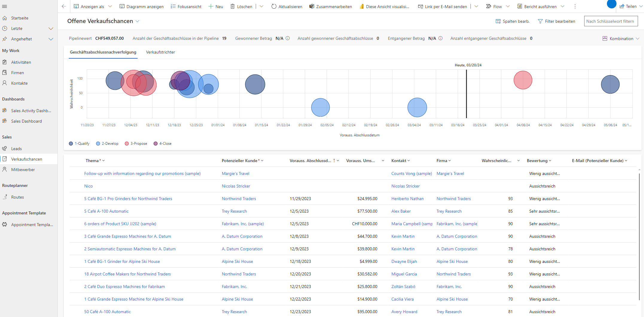Go back using the back arrow

point(64,6)
